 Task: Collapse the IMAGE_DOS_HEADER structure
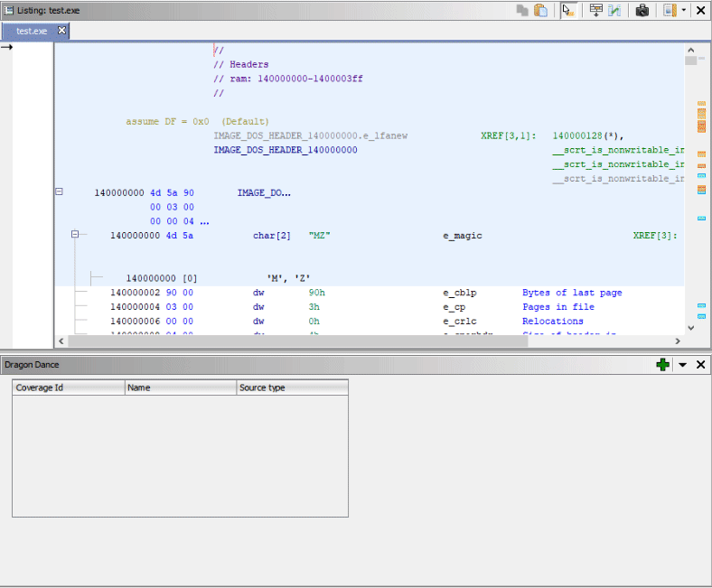60,192
